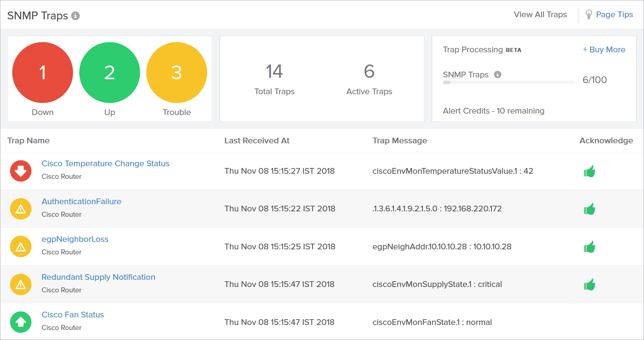Image resolution: width=644 pixels, height=340 pixels.
Task: Select the Down counter circle
Action: pyautogui.click(x=43, y=72)
